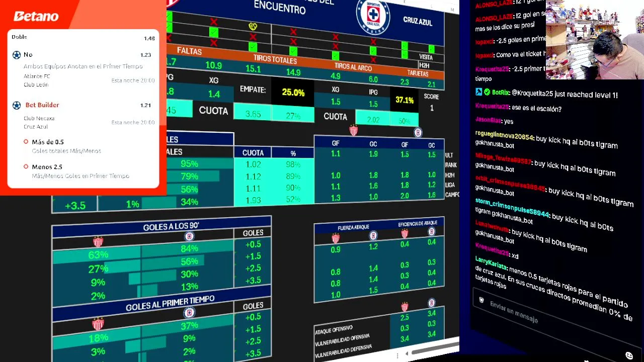Click the 37.1% probability cell
The width and height of the screenshot is (644, 362).
[x=405, y=100]
